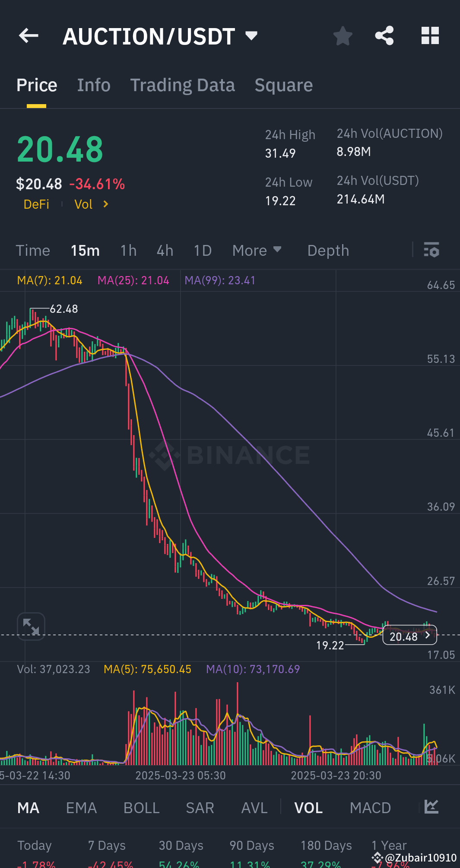Open chart settings icon beside Depth
The height and width of the screenshot is (868, 460).
click(x=431, y=250)
